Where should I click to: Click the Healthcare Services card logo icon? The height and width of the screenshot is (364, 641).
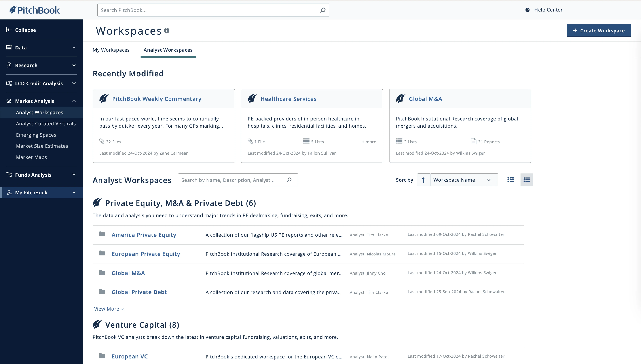pos(252,98)
